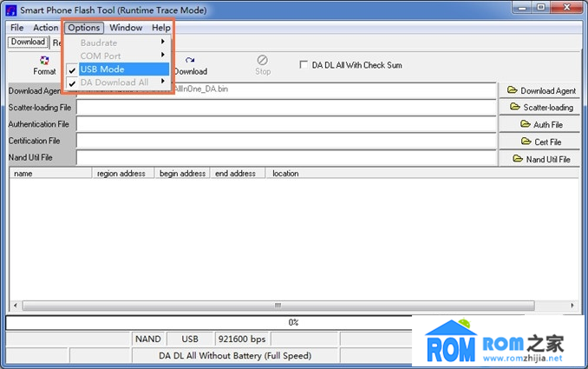Screen dimensions: 588x369
Task: Click the Stop toolbar icon
Action: (263, 60)
